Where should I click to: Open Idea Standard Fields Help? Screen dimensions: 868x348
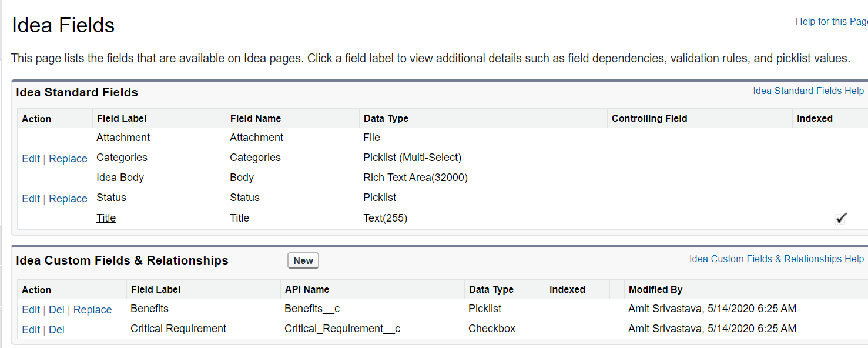[x=808, y=91]
